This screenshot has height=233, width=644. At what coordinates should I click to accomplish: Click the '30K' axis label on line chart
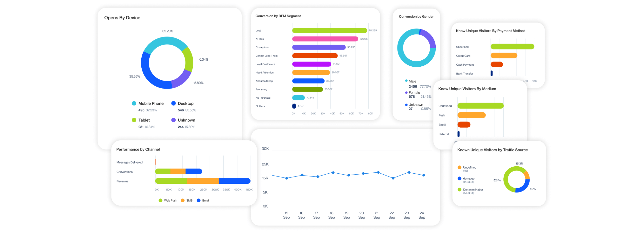(x=265, y=148)
